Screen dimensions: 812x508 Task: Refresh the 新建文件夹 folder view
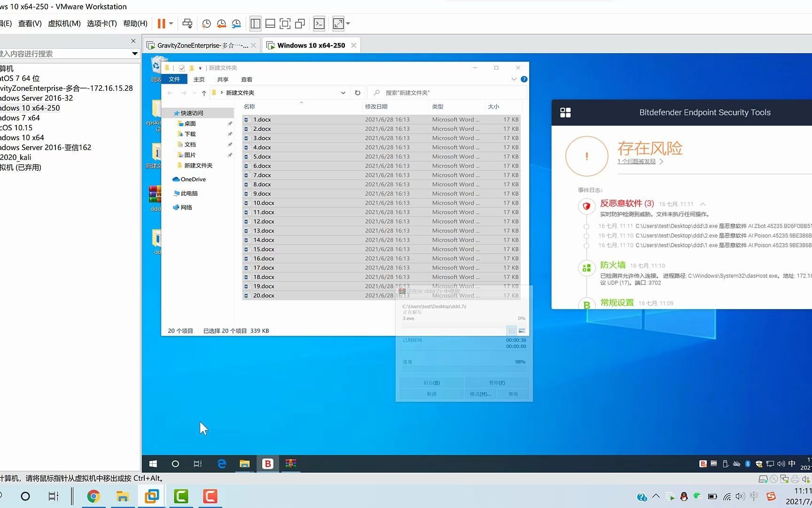pyautogui.click(x=358, y=93)
